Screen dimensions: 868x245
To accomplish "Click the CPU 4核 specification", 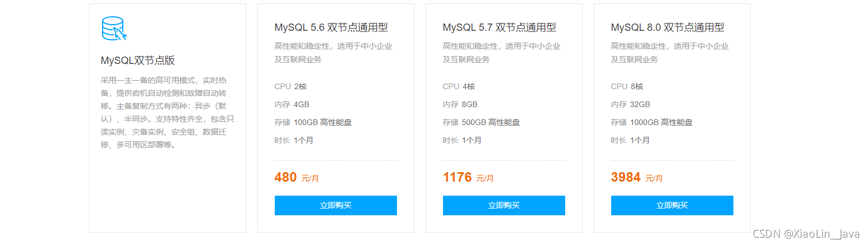I will tap(459, 86).
